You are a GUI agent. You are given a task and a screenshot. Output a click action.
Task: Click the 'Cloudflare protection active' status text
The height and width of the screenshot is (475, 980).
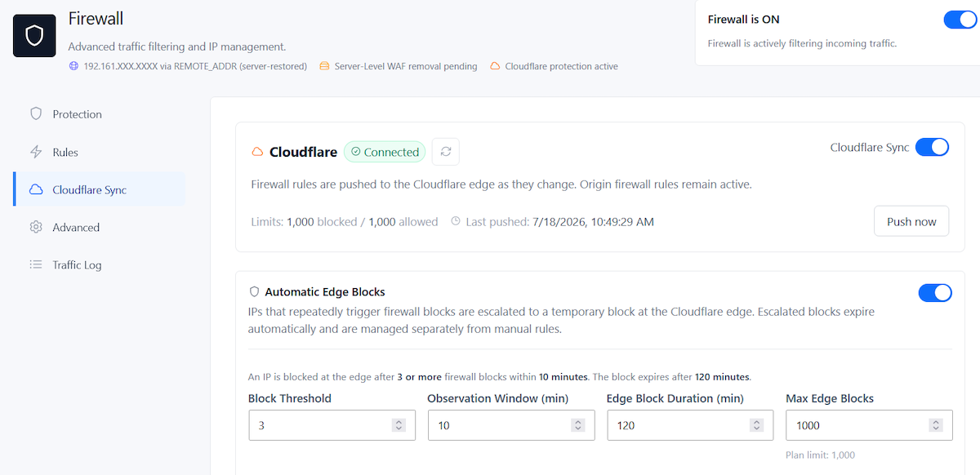coord(562,66)
